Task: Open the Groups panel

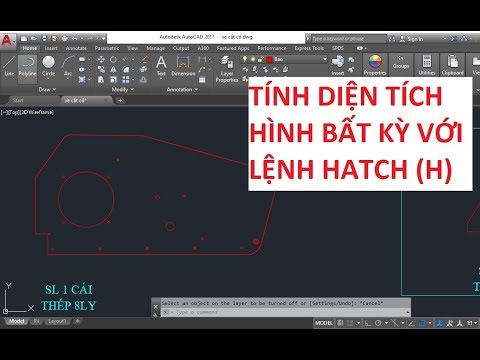Action: coord(401,62)
